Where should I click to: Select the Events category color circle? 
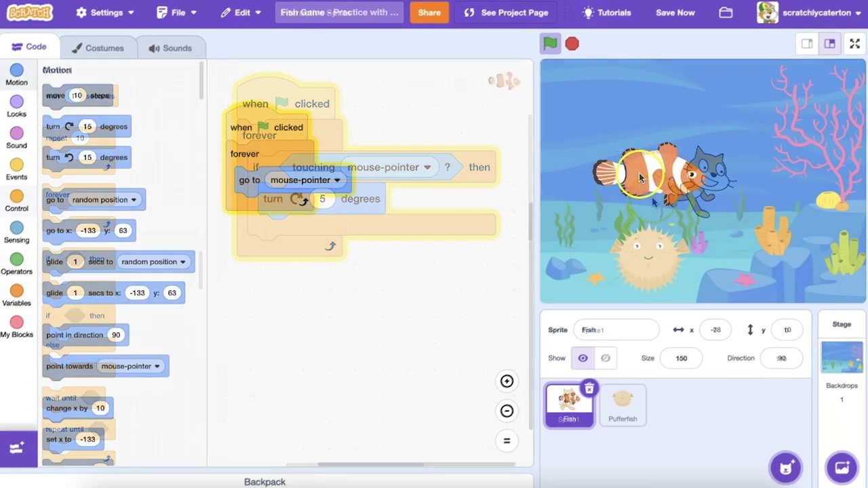pos(17,165)
